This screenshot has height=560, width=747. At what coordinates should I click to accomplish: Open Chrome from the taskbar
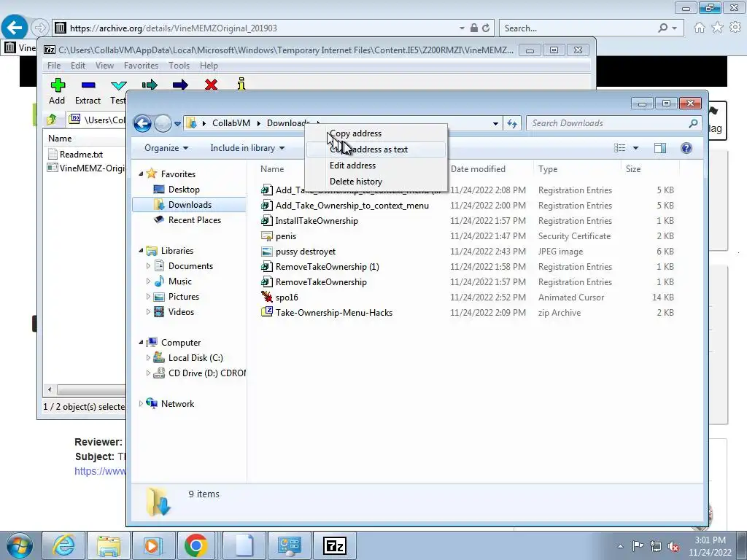196,545
